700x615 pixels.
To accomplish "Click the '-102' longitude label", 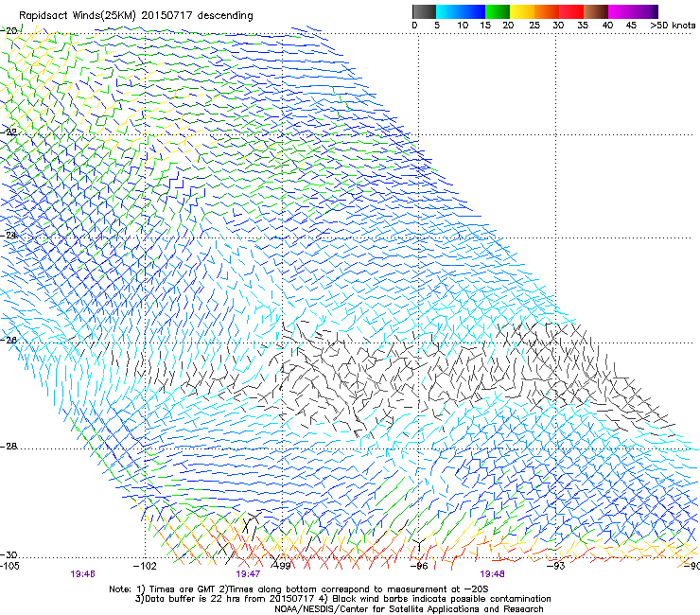I will pos(145,566).
